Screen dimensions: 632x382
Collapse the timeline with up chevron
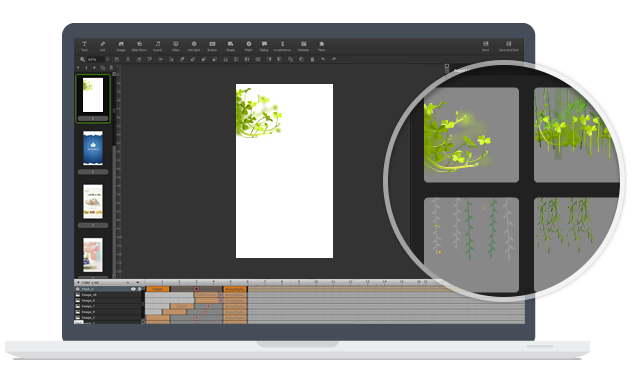128,282
